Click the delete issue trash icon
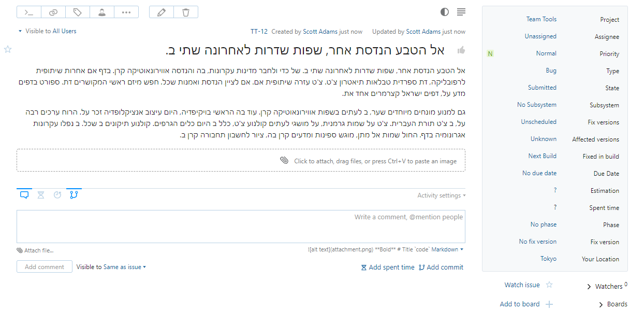The height and width of the screenshot is (324, 644). tap(185, 11)
